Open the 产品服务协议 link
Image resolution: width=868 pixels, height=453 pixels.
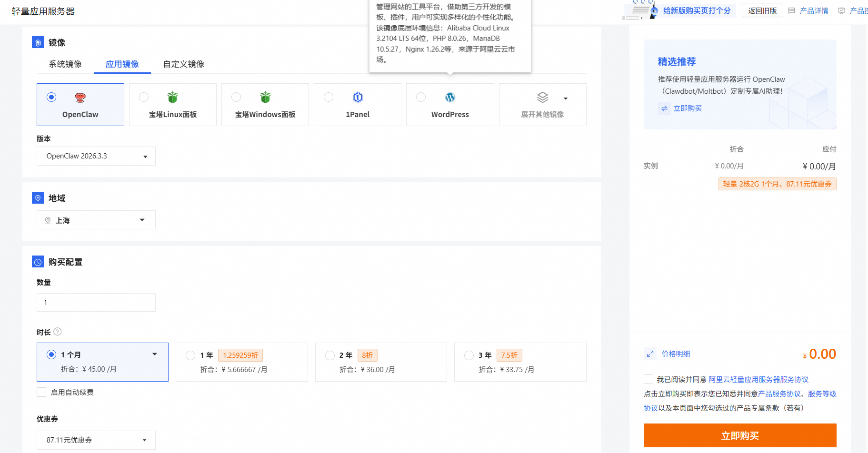click(x=779, y=394)
